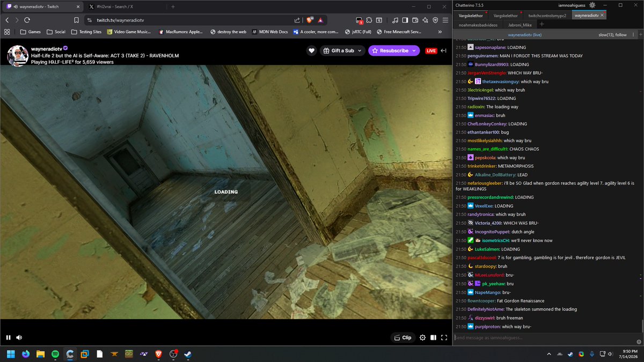Add a new Chatterino tab
The image size is (644, 362).
coord(542,25)
